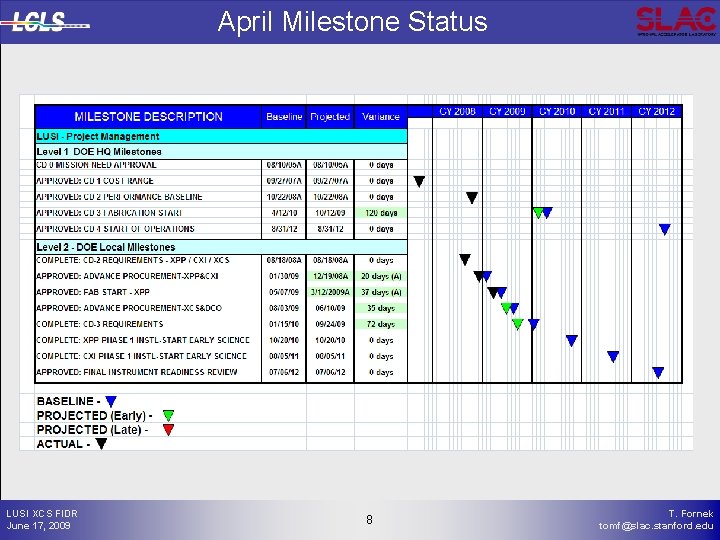Click the June 17, 2009 footer date
This screenshot has width=720, height=540.
(39, 526)
